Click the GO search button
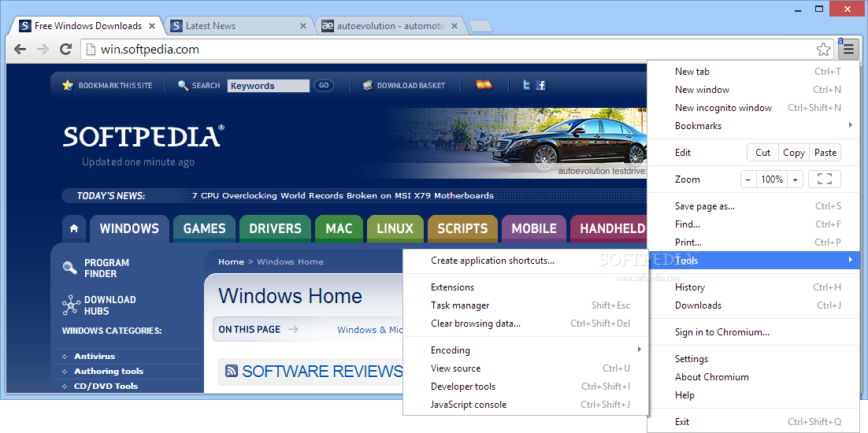This screenshot has width=868, height=433. 324,86
